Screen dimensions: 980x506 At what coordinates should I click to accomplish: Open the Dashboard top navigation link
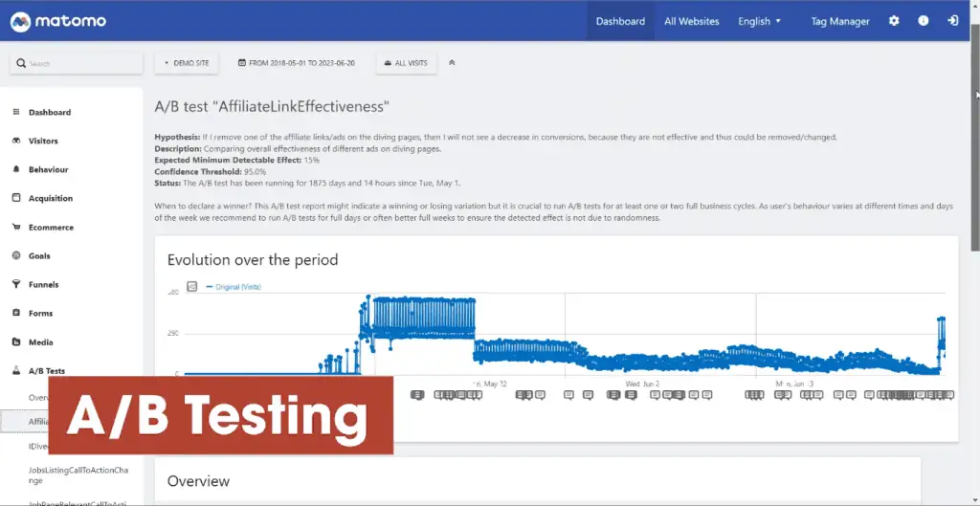(620, 21)
